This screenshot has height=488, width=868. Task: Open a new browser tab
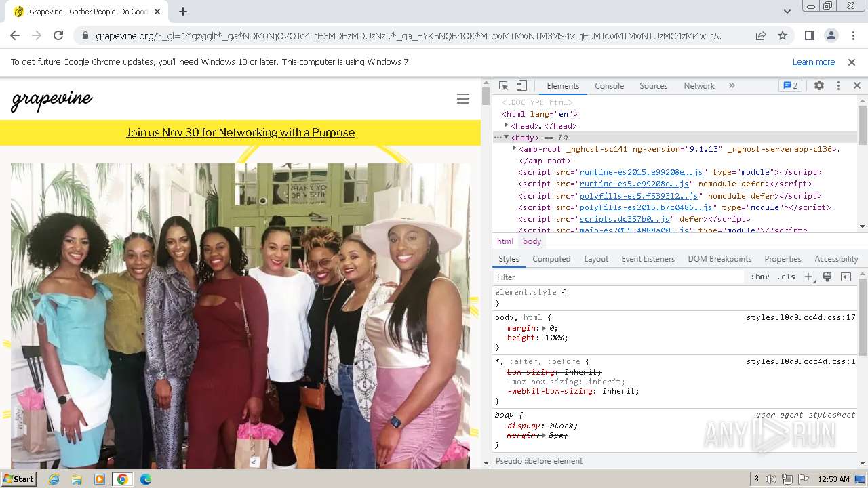point(183,12)
